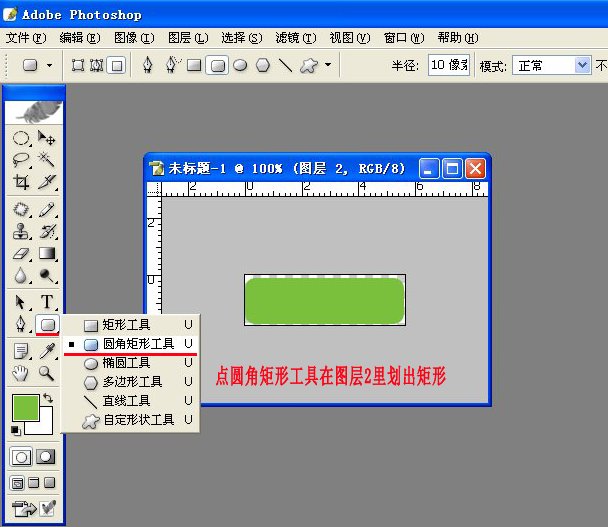This screenshot has height=527, width=608.
Task: Open the 选择(S) menu
Action: coord(242,38)
